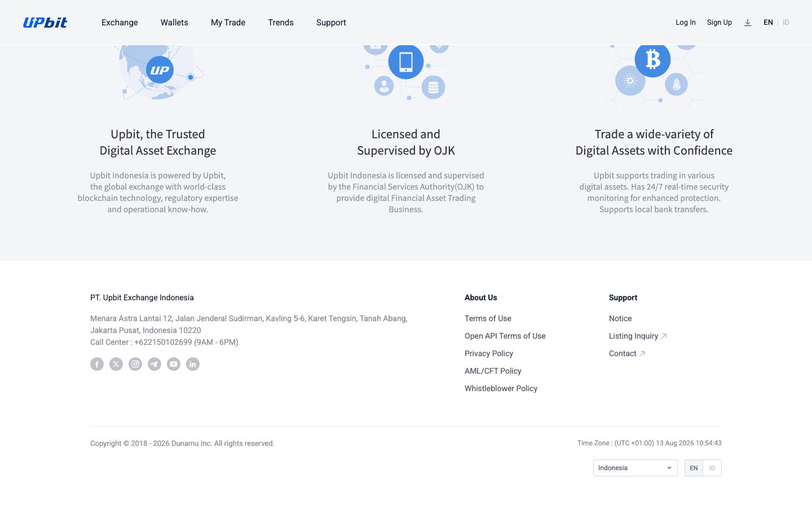Viewport: 812px width, 508px height.
Task: Click the Menara Astra address text
Action: (x=249, y=324)
